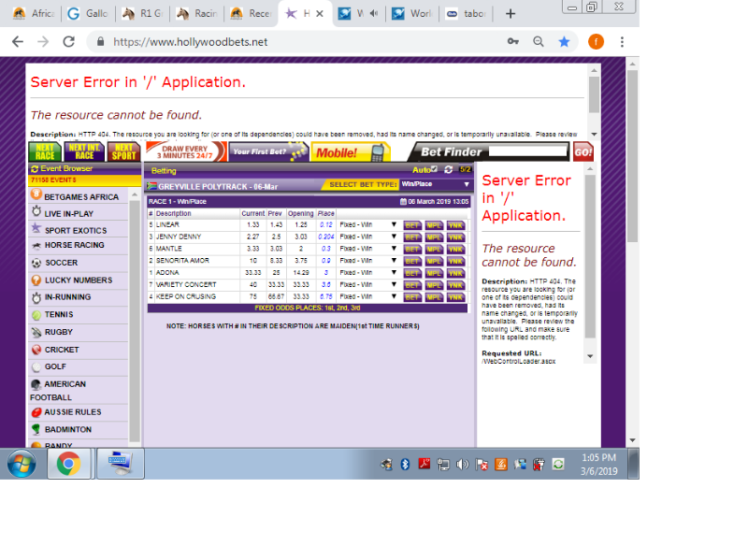Click the Next Race icon button

pyautogui.click(x=45, y=151)
